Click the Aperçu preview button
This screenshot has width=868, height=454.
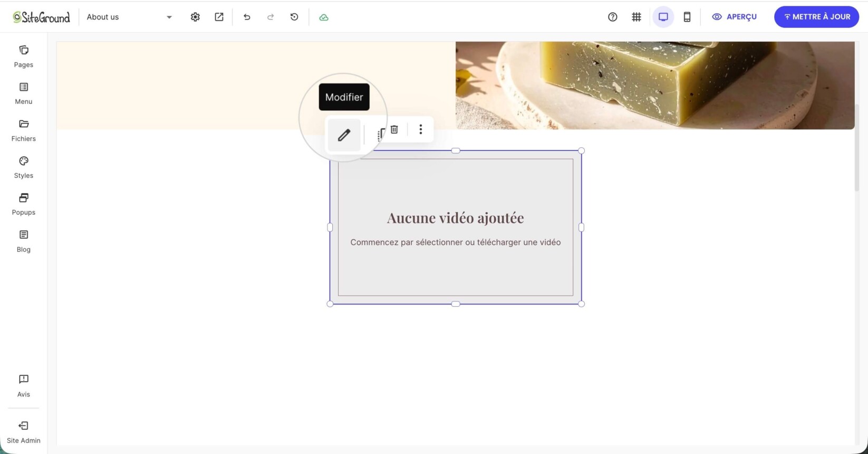pos(734,17)
